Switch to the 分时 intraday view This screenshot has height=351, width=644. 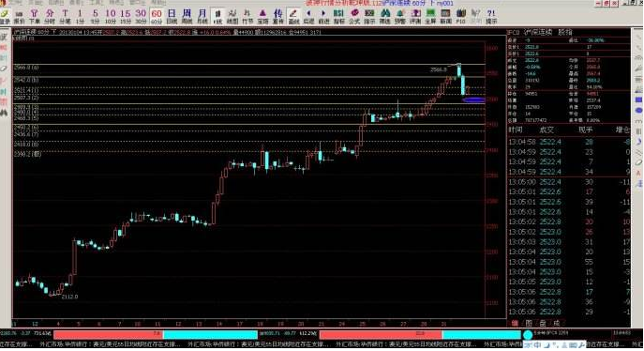point(50,17)
